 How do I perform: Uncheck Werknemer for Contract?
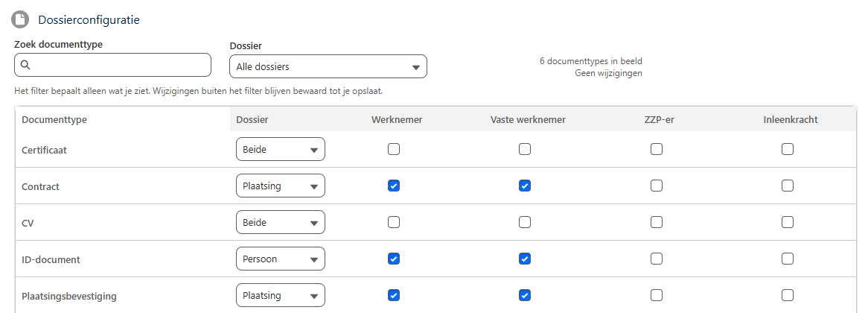coord(394,186)
